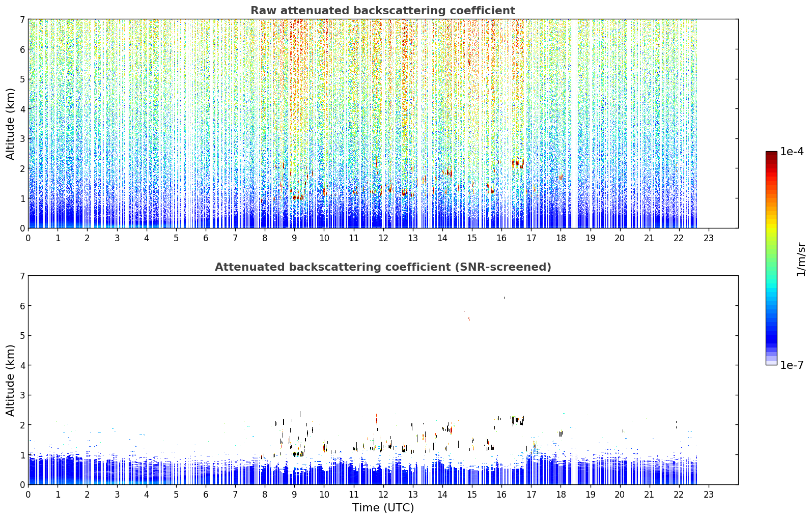Screen dimensions: 812x519
Task: Click the lower plot 'Altitude (km)' axis label
Action: pyautogui.click(x=11, y=380)
